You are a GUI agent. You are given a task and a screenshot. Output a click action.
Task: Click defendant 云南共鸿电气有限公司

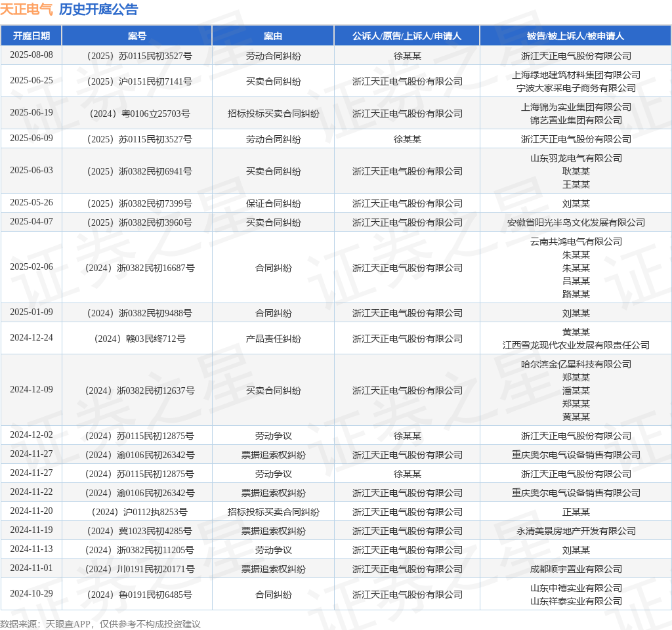point(576,241)
